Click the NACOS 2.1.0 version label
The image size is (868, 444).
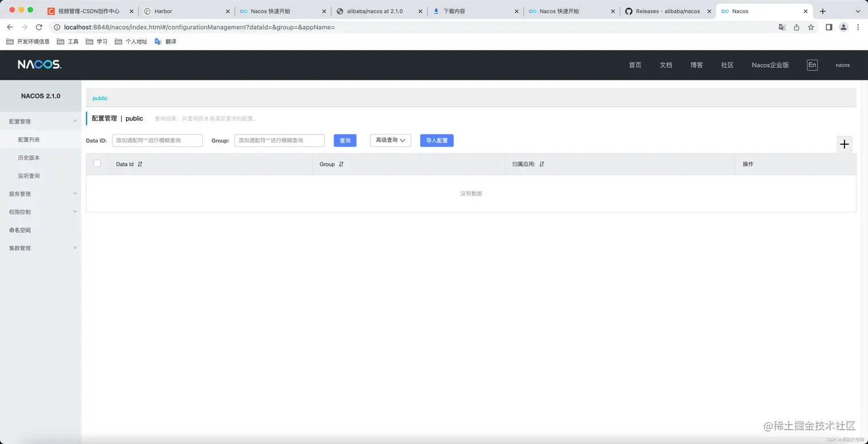point(41,96)
